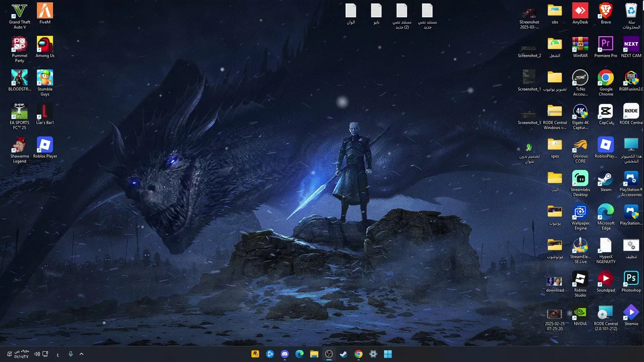
Task: Open Settings gear in the taskbar
Action: 373,354
